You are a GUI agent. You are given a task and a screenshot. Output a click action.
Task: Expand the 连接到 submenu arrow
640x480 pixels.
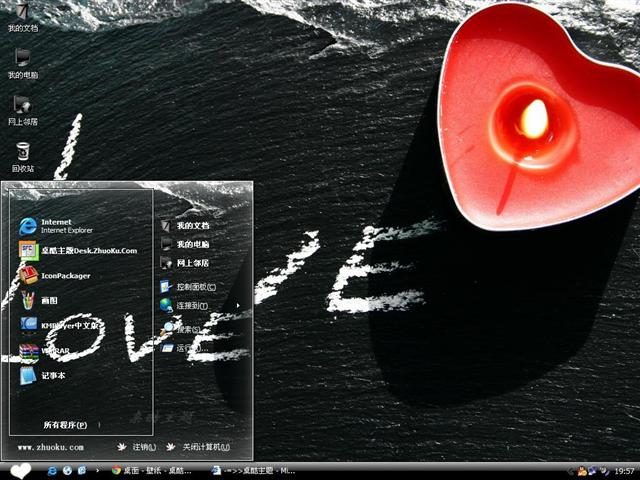[238, 305]
